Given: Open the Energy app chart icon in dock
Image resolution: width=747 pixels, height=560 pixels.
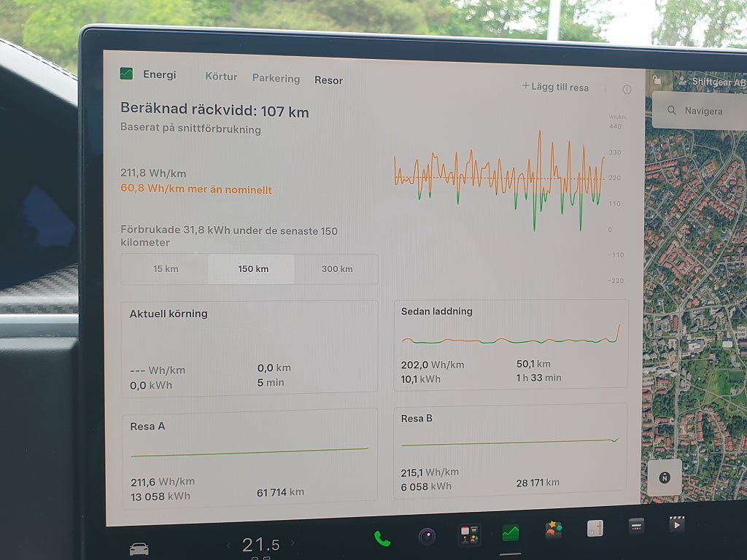Looking at the screenshot, I should tap(511, 533).
